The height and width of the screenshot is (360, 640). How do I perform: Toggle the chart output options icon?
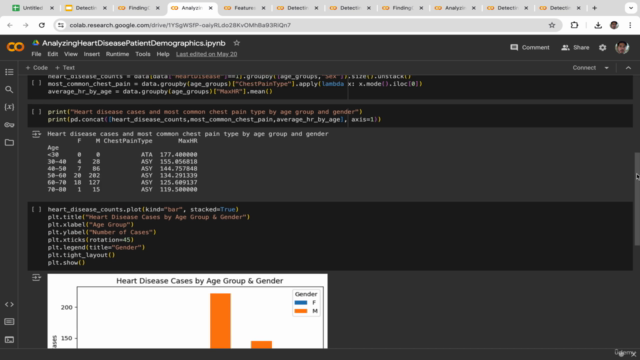point(36,278)
